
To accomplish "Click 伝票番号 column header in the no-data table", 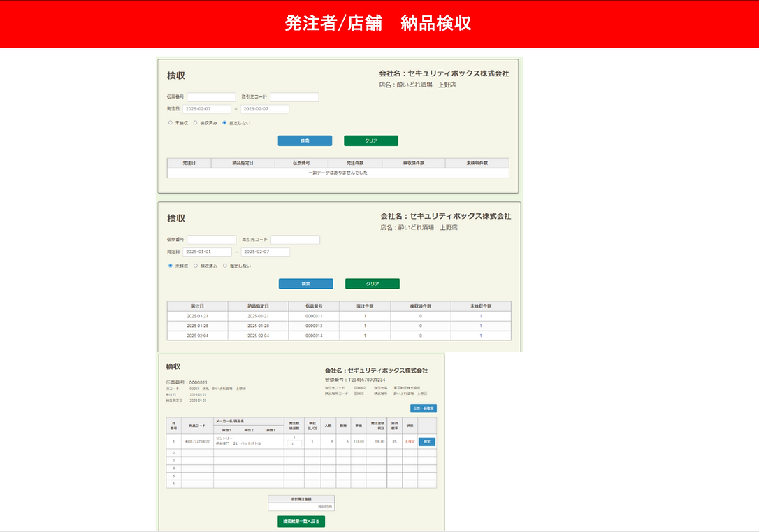I will coord(301,163).
